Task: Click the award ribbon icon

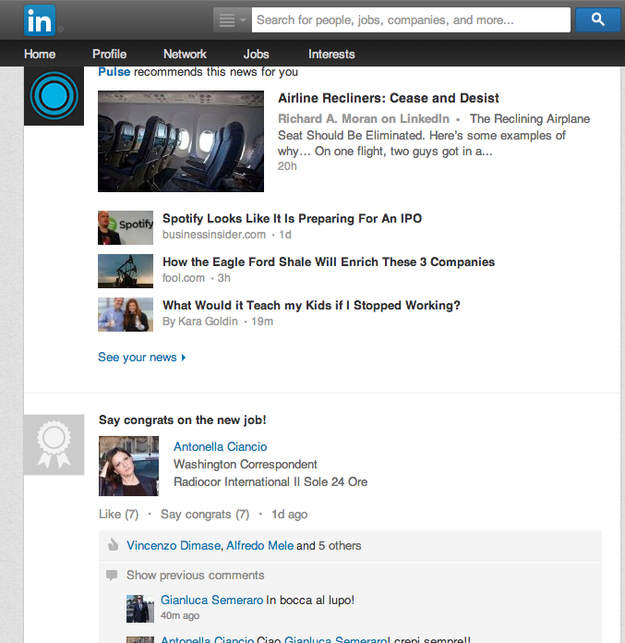Action: pos(54,445)
